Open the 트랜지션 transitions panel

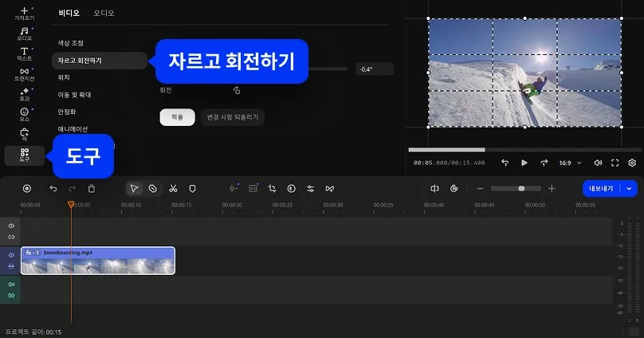click(24, 74)
